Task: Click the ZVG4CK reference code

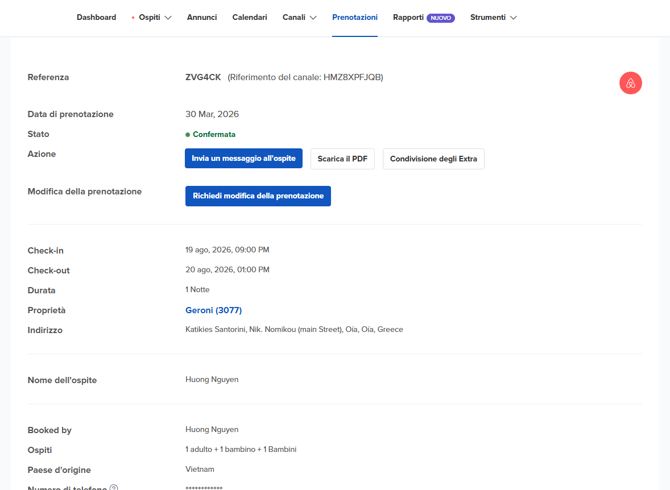Action: click(x=203, y=77)
